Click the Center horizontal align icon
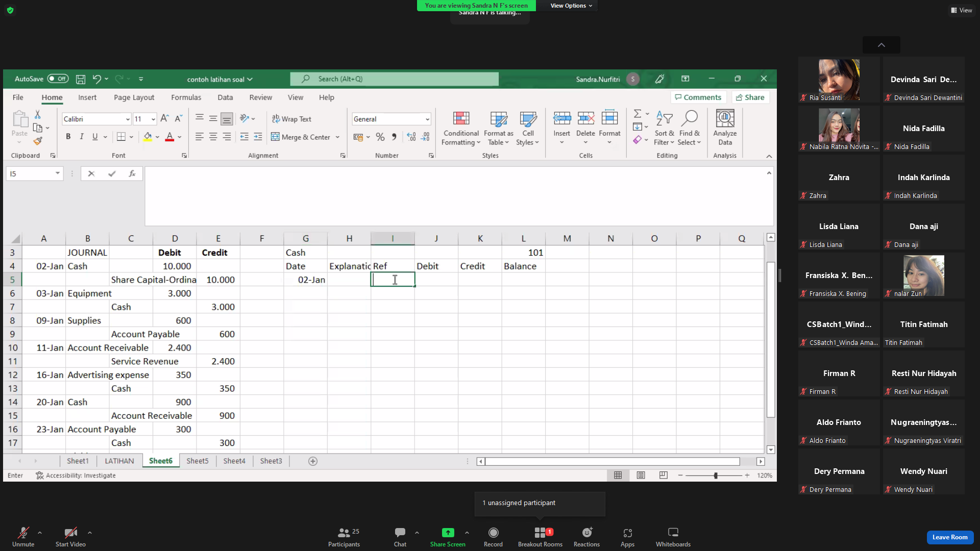Viewport: 980px width, 551px height. 213,137
